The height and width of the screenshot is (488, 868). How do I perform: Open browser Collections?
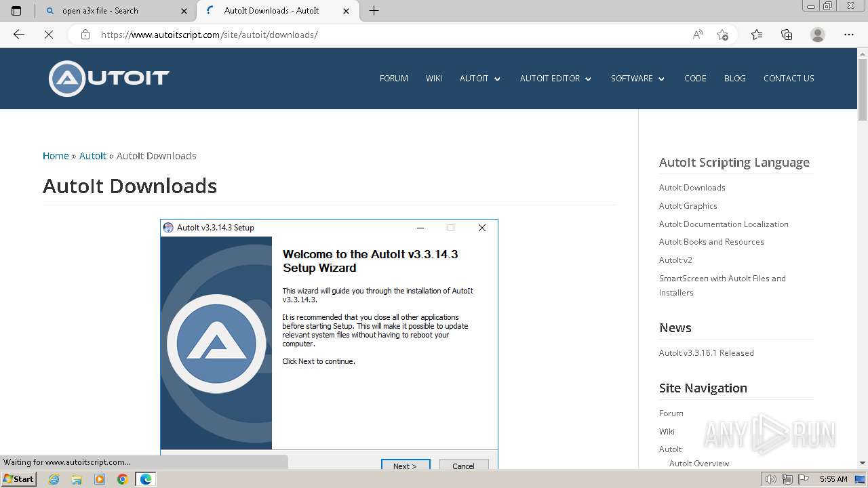(x=787, y=35)
